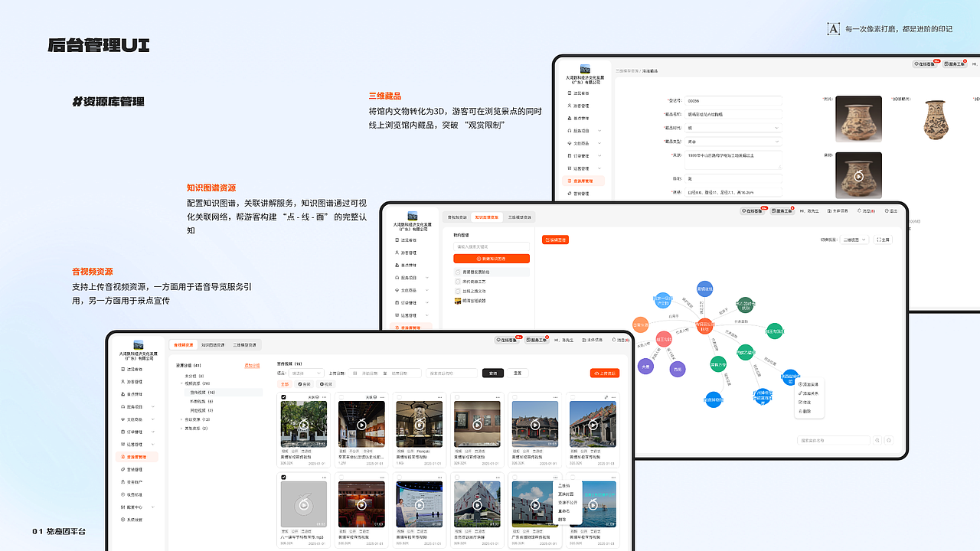Open more menu on forest courtyard video card
The width and height of the screenshot is (980, 551).
pos(324,397)
